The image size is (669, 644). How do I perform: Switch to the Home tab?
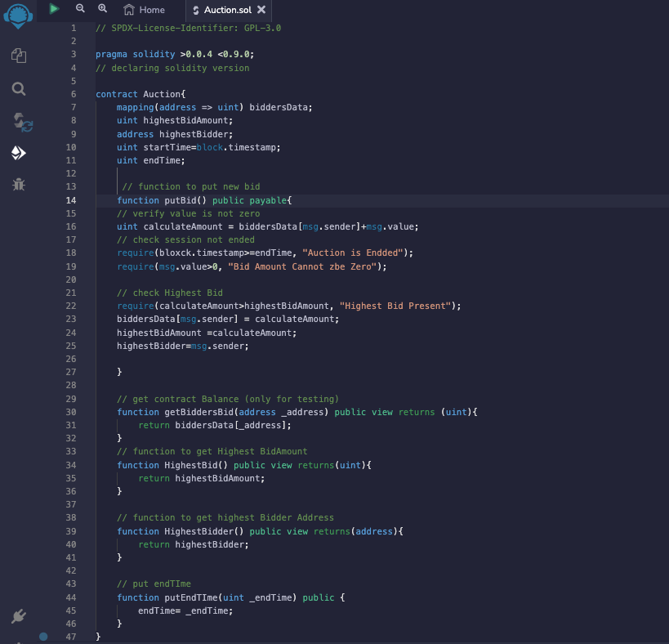pos(145,10)
